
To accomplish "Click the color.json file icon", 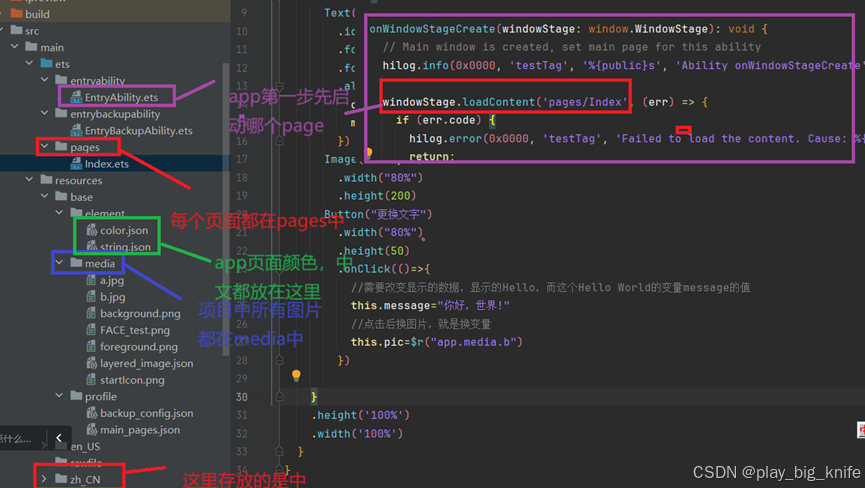I will pyautogui.click(x=92, y=230).
